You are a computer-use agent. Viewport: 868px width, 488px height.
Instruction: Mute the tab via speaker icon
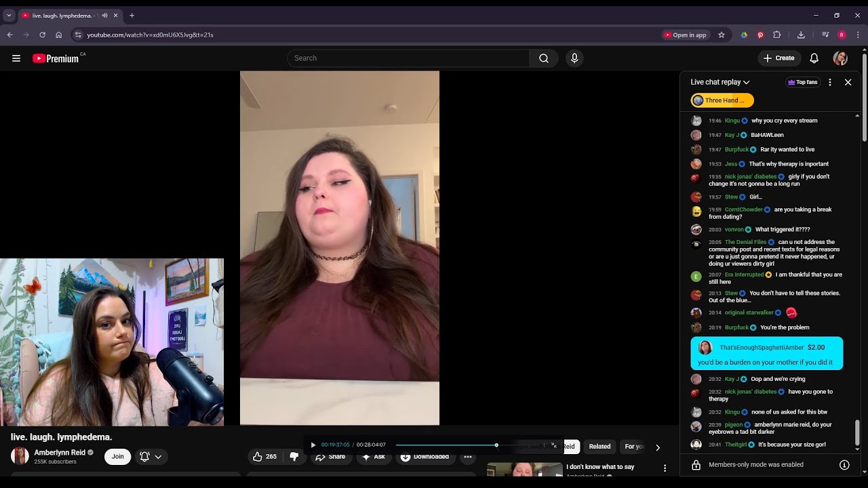[x=104, y=16]
